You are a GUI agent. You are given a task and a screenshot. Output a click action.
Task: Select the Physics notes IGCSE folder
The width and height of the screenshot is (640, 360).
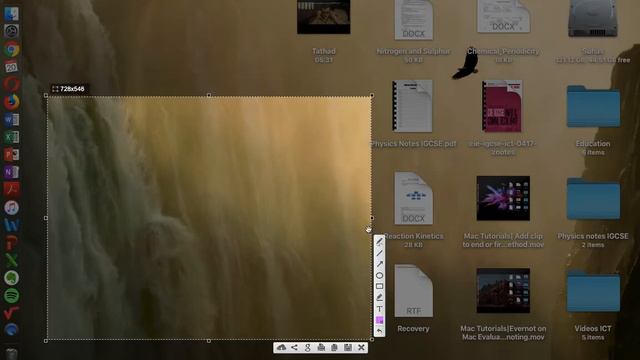(593, 199)
